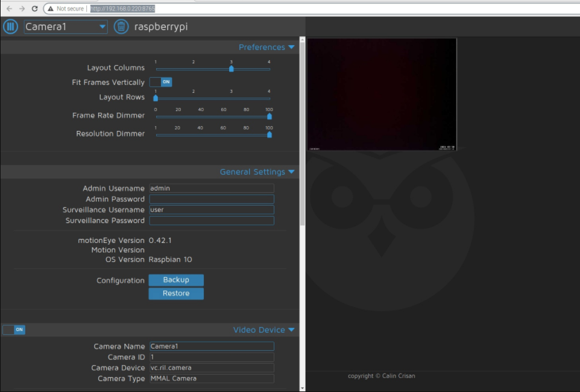Disable the Video Device on/off switch
This screenshot has width=580, height=392.
[x=13, y=329]
